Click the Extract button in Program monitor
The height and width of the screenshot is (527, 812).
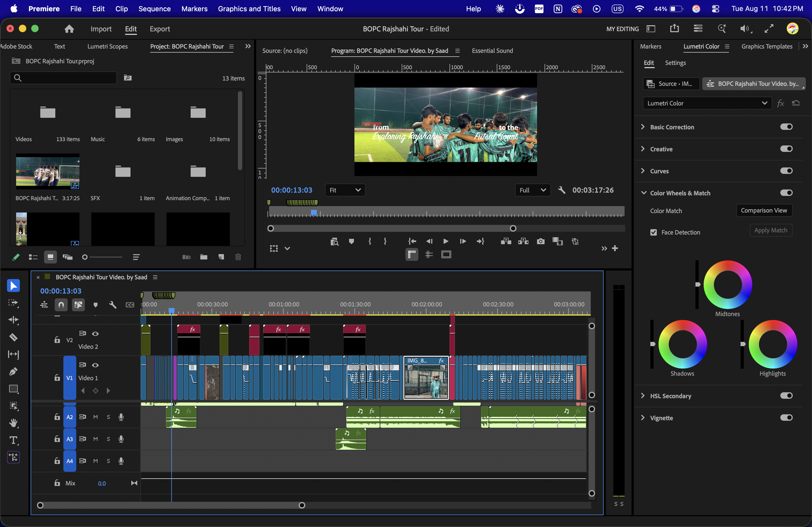(523, 241)
